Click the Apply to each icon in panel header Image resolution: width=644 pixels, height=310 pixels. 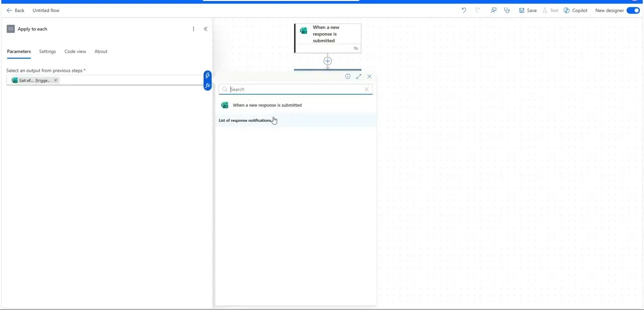[x=11, y=29]
